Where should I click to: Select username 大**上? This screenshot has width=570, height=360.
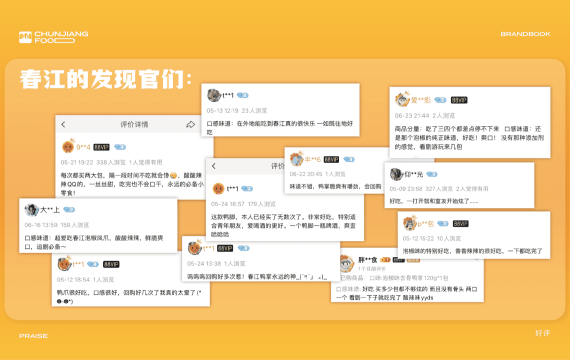50,210
